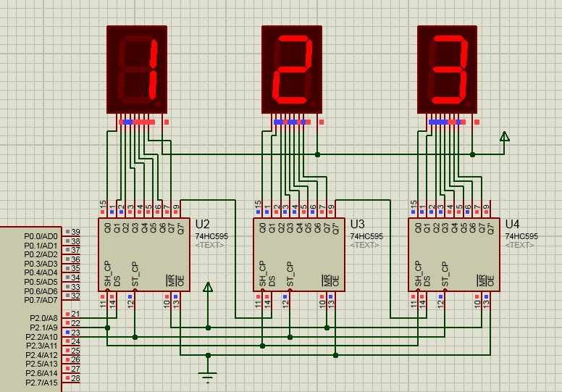Click the P0.6/AD6 pin label

41,291
